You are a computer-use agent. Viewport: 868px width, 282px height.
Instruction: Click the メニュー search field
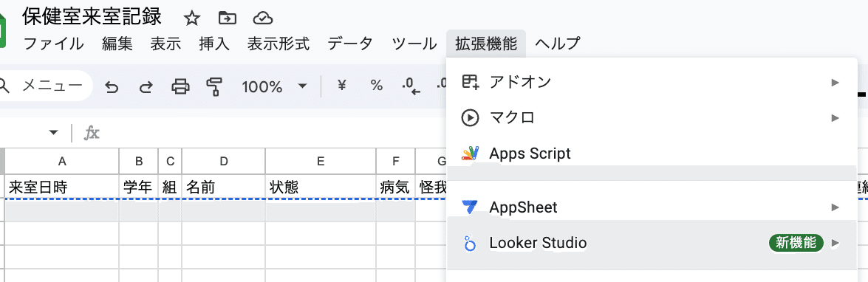point(44,86)
